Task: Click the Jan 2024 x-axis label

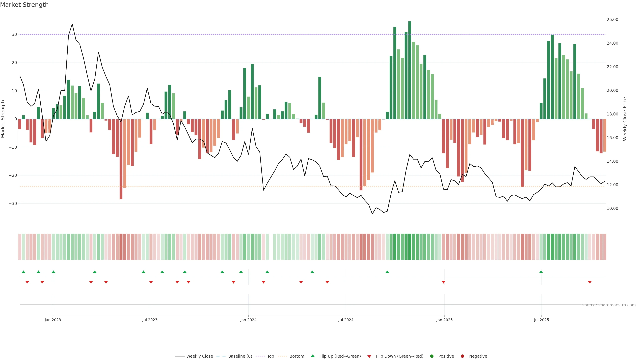Action: (248, 320)
